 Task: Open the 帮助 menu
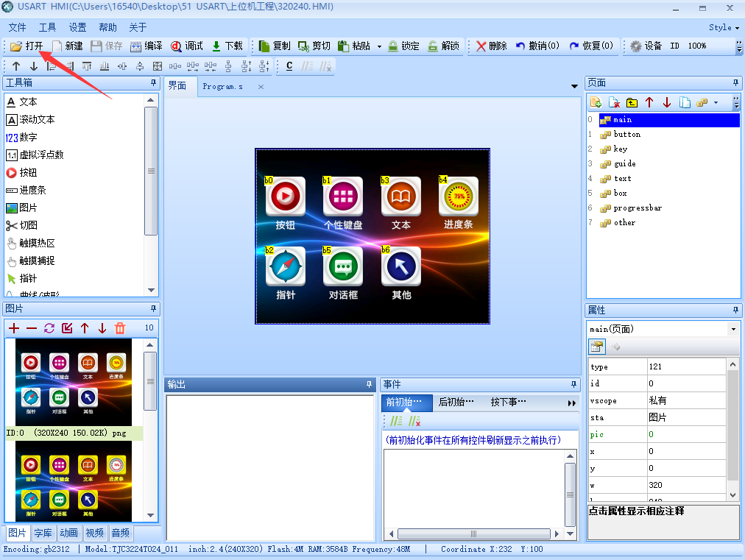click(108, 27)
